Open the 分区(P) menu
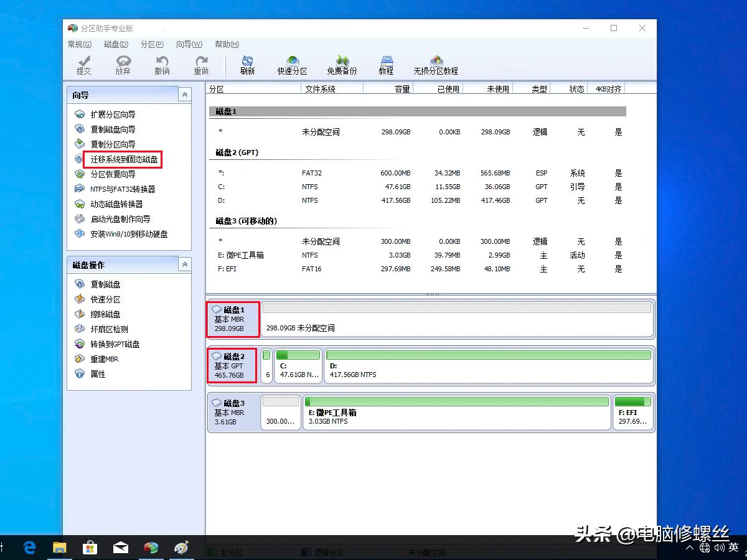 click(x=152, y=44)
